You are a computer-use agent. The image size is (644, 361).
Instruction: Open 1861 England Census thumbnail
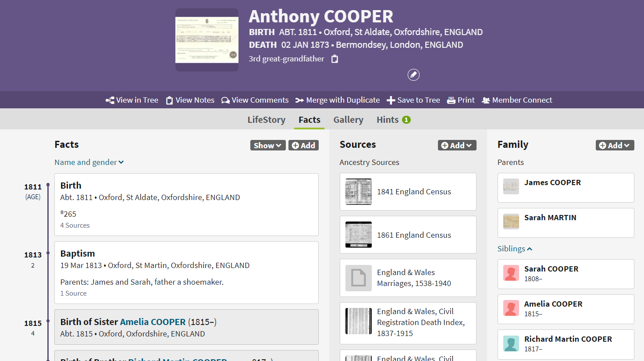click(359, 235)
